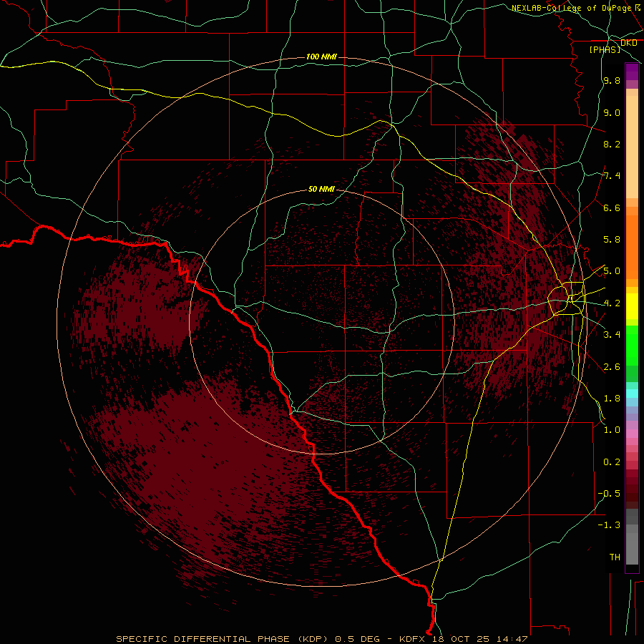Click the 7.4 scale value
The height and width of the screenshot is (644, 644).
[x=612, y=176]
